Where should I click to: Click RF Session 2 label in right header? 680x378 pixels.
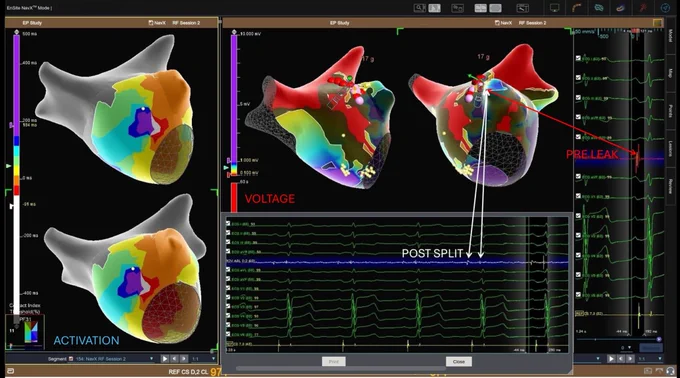[x=532, y=23]
